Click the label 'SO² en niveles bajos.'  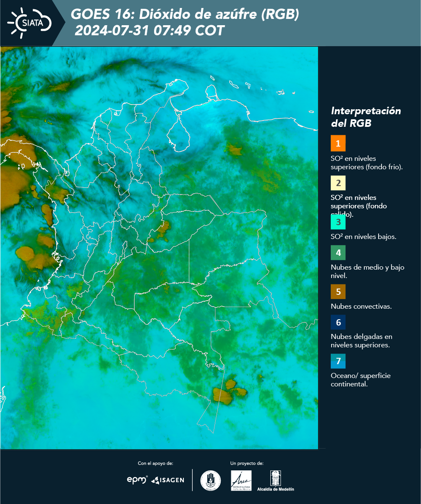363,236
